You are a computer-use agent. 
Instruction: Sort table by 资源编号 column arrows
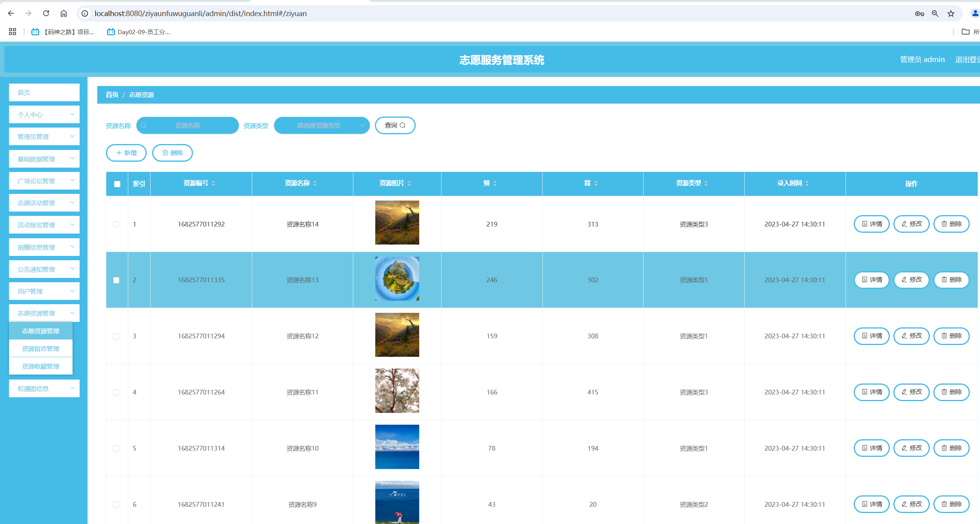pyautogui.click(x=213, y=183)
